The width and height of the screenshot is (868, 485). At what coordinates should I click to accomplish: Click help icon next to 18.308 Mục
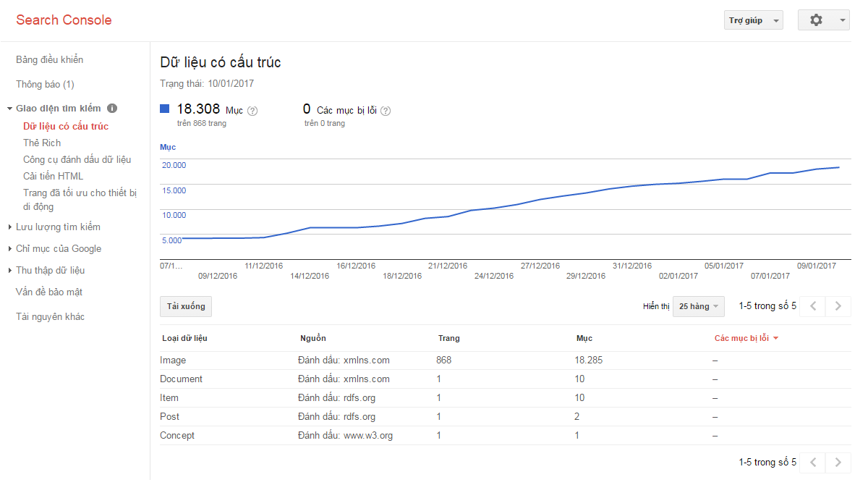(252, 111)
